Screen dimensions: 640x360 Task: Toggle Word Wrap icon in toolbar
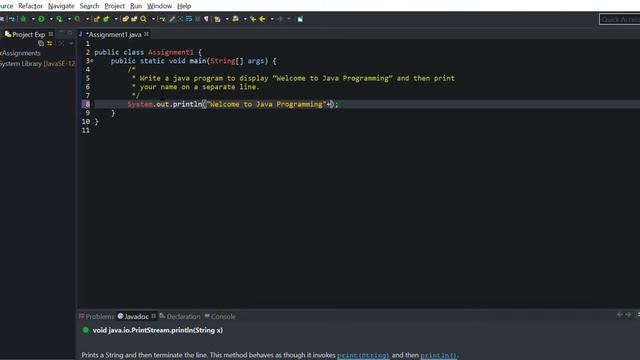click(189, 19)
